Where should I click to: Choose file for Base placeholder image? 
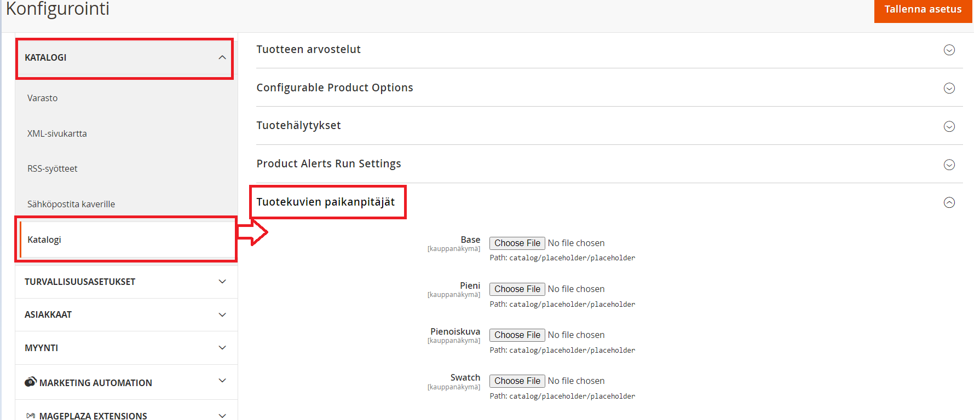[x=517, y=243]
